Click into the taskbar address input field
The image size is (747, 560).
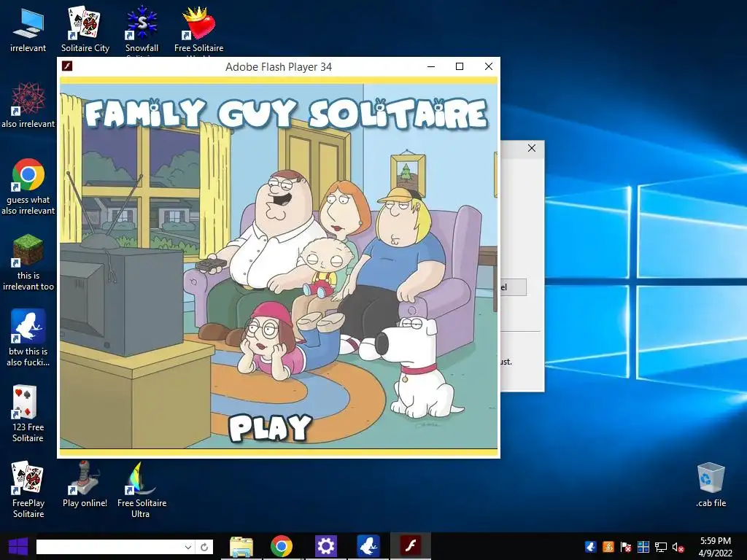point(109,547)
